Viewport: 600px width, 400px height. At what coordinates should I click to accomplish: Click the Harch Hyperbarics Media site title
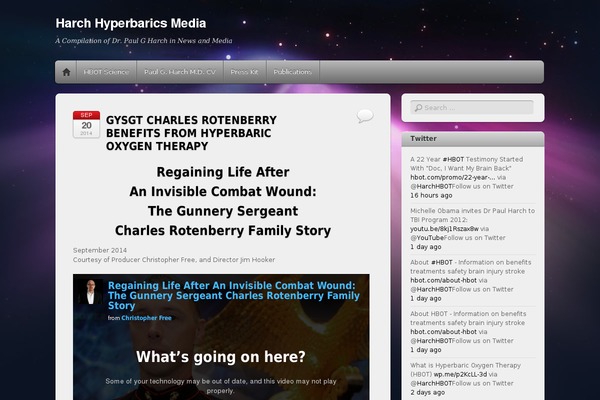pyautogui.click(x=131, y=23)
